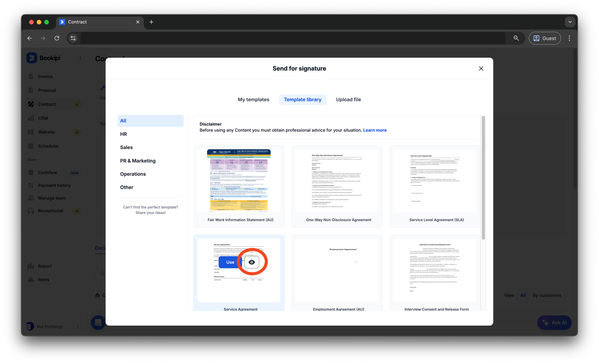
Task: Click the Share your ideas link
Action: pos(151,213)
